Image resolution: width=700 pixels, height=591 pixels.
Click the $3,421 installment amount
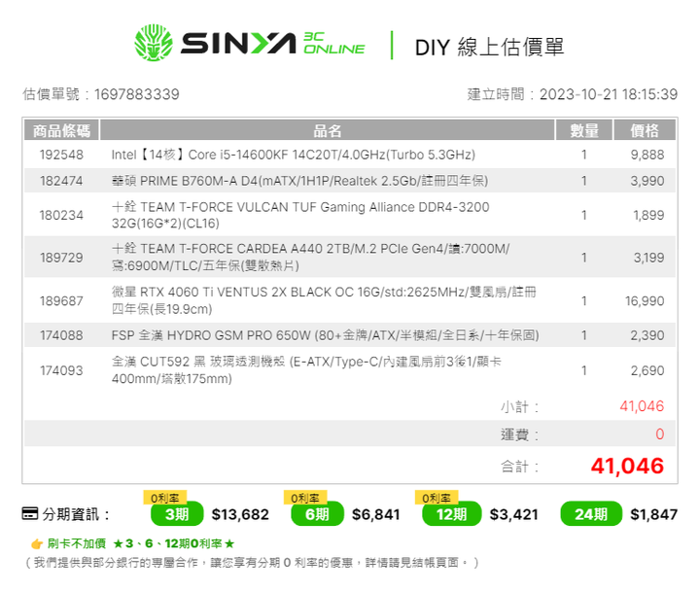[514, 514]
